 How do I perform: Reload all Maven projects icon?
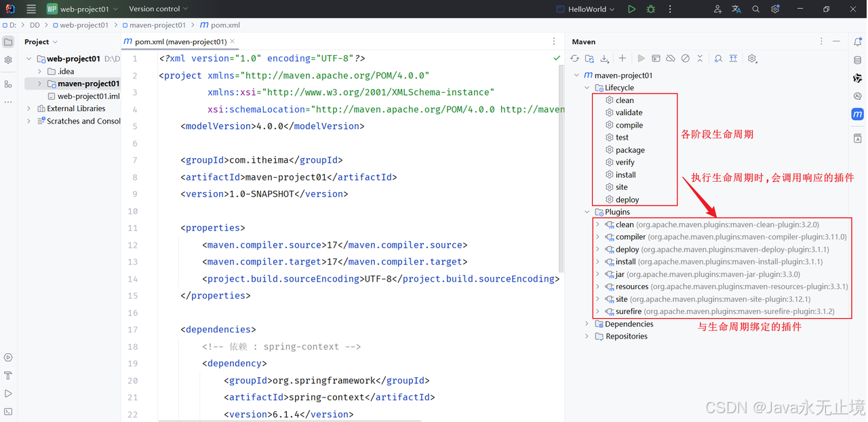pos(575,59)
